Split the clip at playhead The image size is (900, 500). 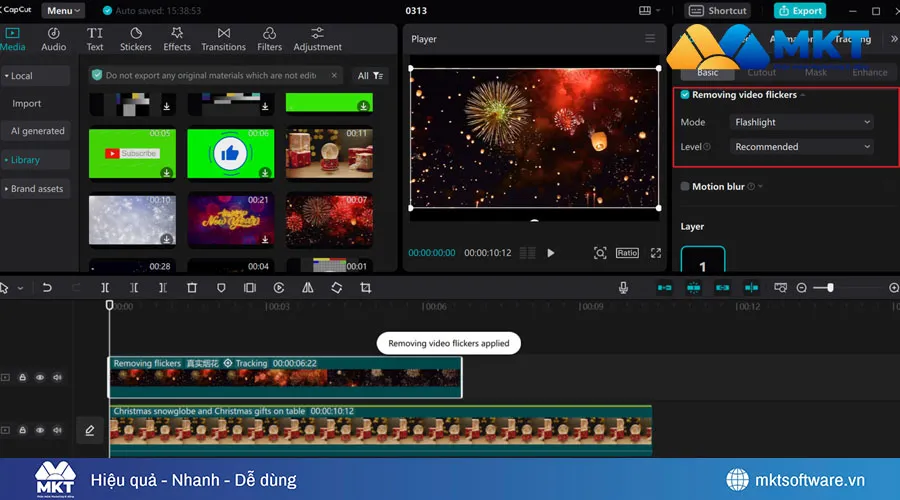105,288
